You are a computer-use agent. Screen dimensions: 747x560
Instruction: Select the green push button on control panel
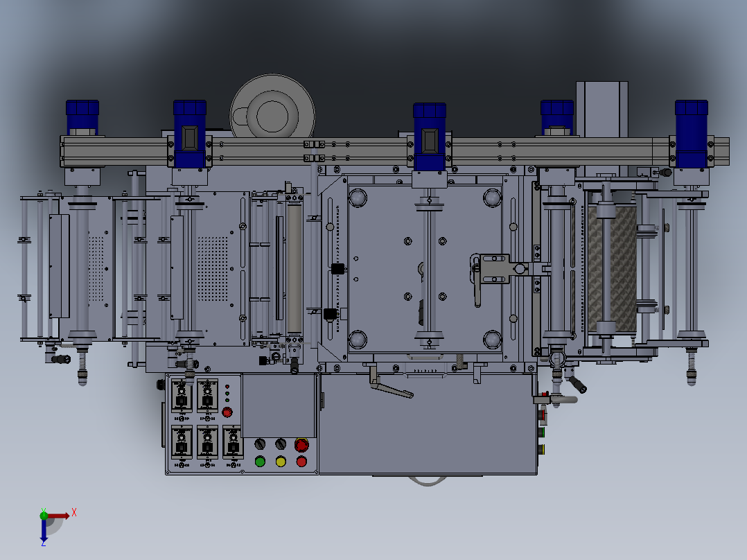pos(260,462)
